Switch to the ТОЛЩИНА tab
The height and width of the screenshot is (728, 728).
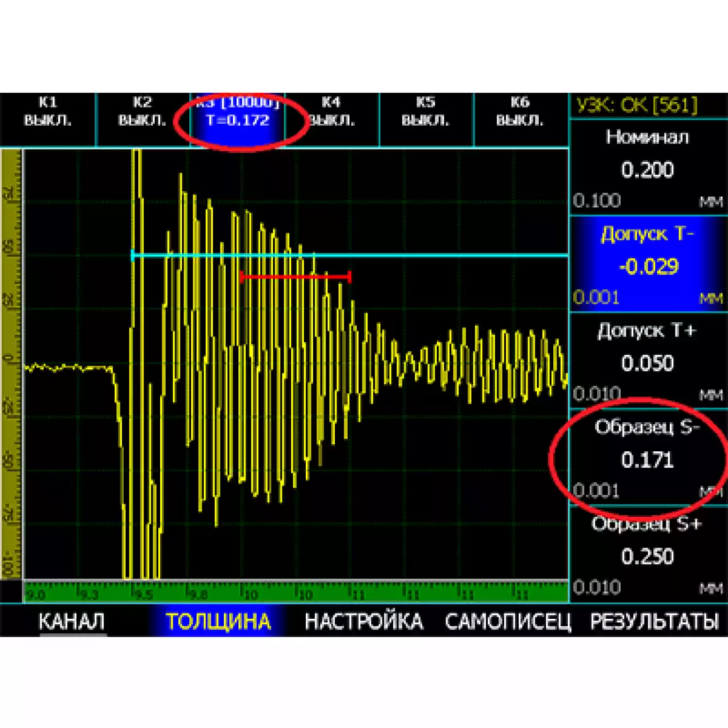point(218,621)
